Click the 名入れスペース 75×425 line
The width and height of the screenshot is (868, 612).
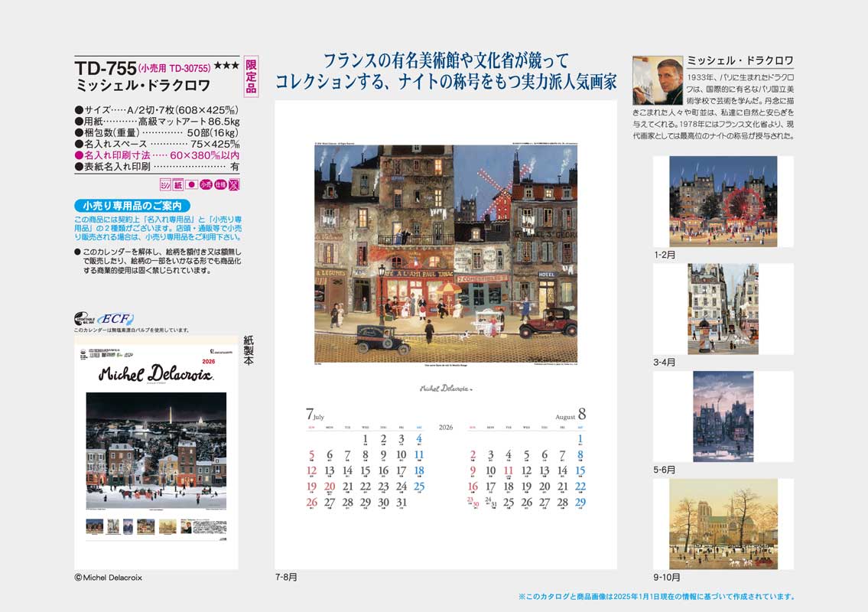point(158,144)
